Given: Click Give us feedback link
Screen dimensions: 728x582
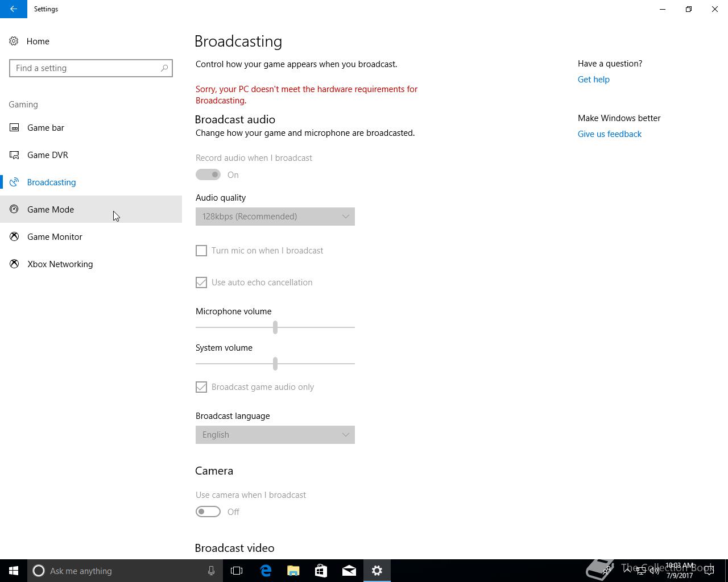Looking at the screenshot, I should click(609, 134).
